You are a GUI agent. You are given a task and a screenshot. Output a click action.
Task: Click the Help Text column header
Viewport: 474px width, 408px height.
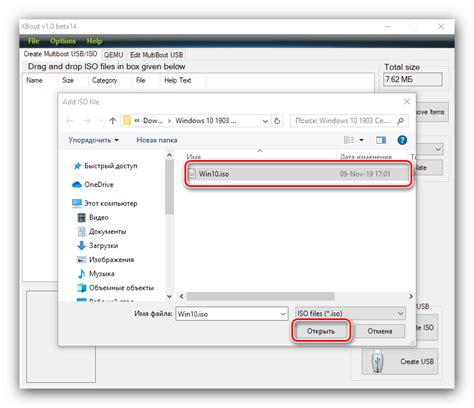177,80
